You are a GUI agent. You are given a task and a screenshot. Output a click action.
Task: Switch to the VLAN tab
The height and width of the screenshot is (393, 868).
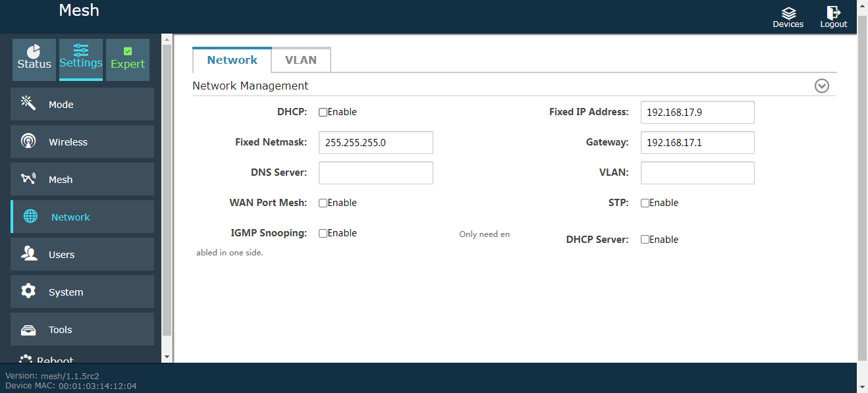[x=301, y=60]
